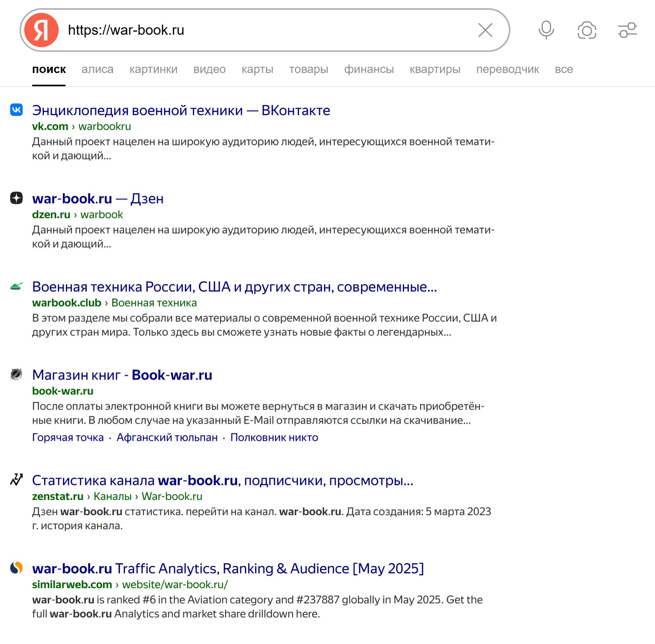655x644 pixels.
Task: Click the zenstat favicon icon
Action: pos(16,480)
